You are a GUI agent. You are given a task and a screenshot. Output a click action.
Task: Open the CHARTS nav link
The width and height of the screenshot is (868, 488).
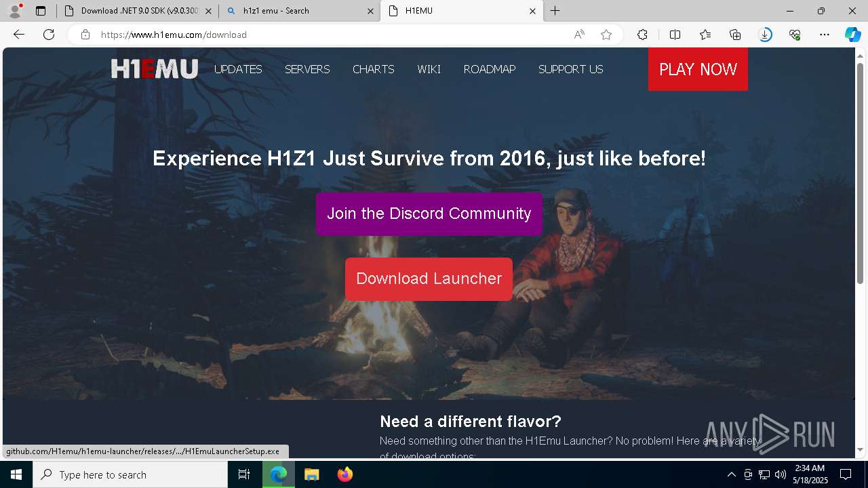373,69
